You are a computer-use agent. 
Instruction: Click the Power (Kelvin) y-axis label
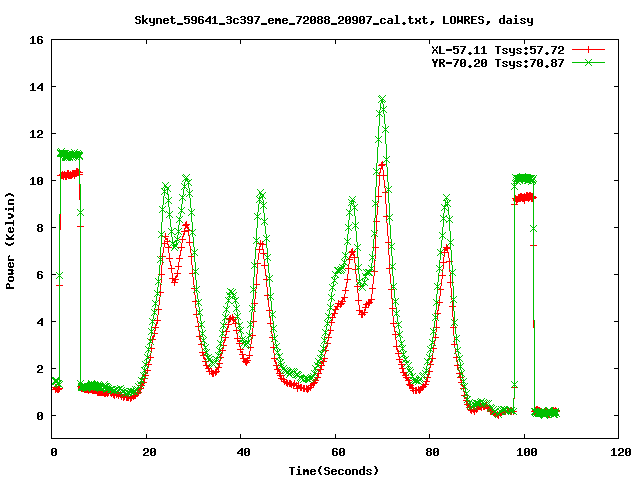10,241
